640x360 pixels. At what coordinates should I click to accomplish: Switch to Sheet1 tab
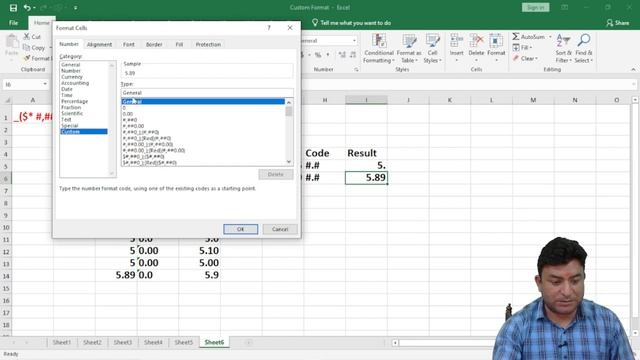62,342
